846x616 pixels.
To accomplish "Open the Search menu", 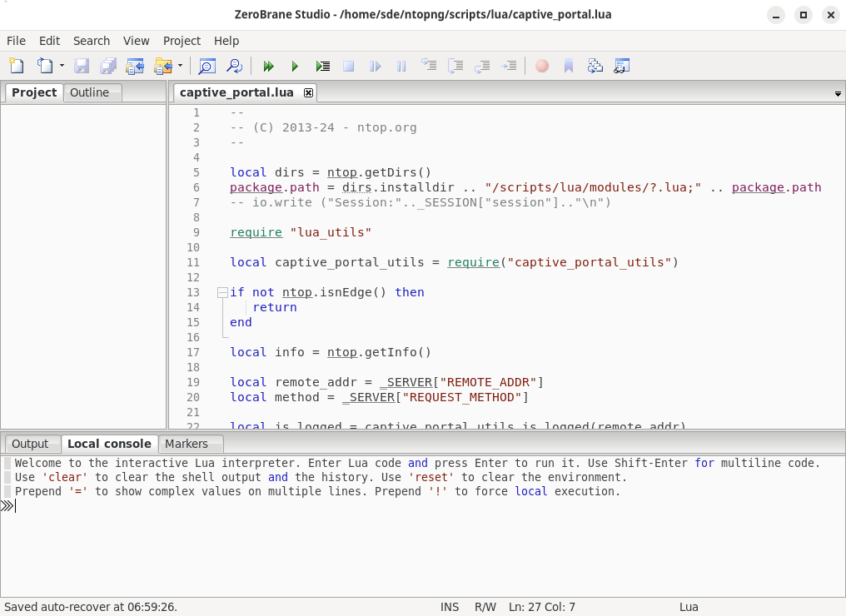I will pyautogui.click(x=92, y=41).
